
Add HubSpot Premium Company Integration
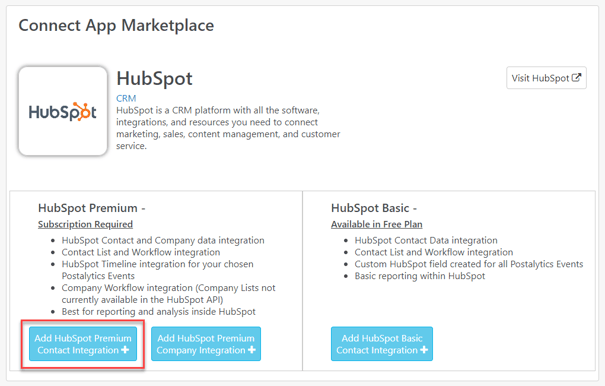pos(206,344)
